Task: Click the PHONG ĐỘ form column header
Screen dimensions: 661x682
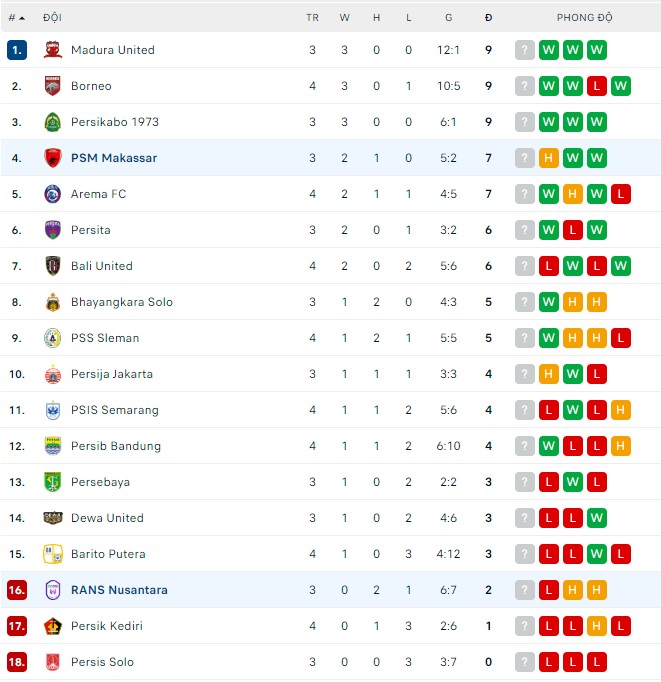Action: pos(584,18)
